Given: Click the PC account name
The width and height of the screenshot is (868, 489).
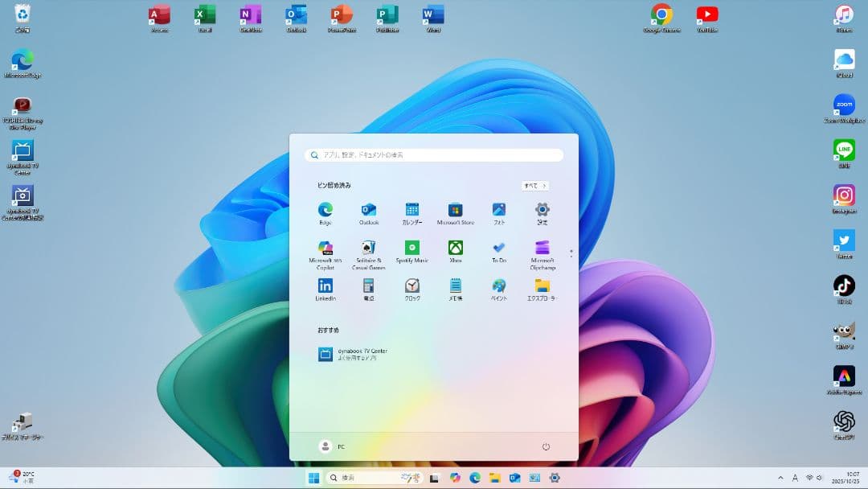Looking at the screenshot, I should coord(333,446).
